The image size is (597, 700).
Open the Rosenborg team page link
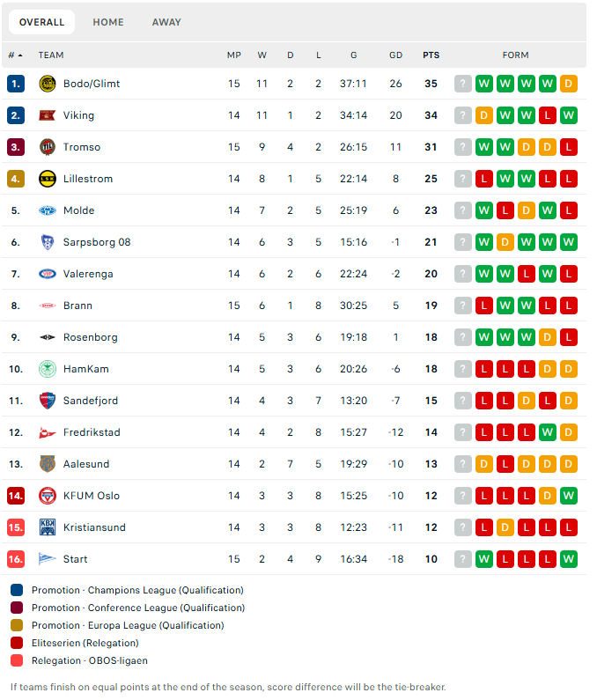[x=91, y=337]
